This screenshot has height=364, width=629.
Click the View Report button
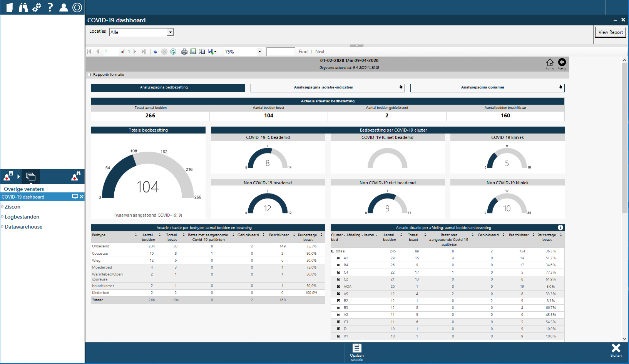tap(611, 32)
